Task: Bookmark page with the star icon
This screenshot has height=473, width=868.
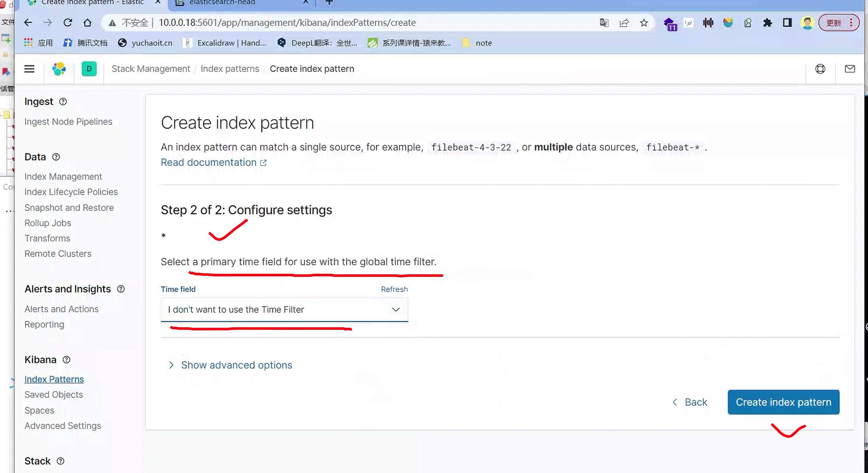Action: (644, 23)
